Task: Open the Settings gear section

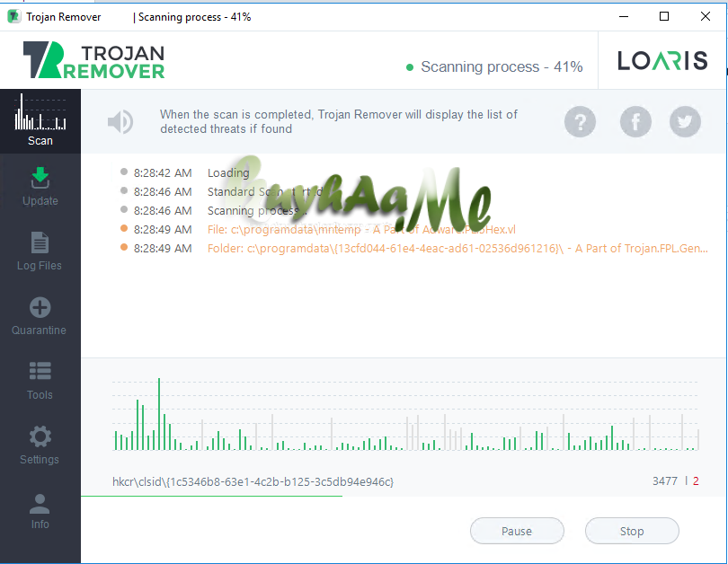Action: pyautogui.click(x=40, y=445)
